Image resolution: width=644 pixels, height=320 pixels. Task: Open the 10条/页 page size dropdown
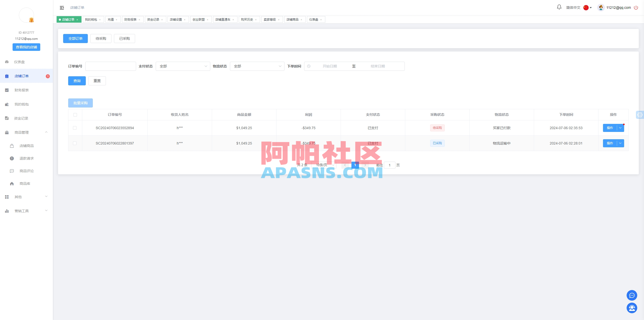324,165
